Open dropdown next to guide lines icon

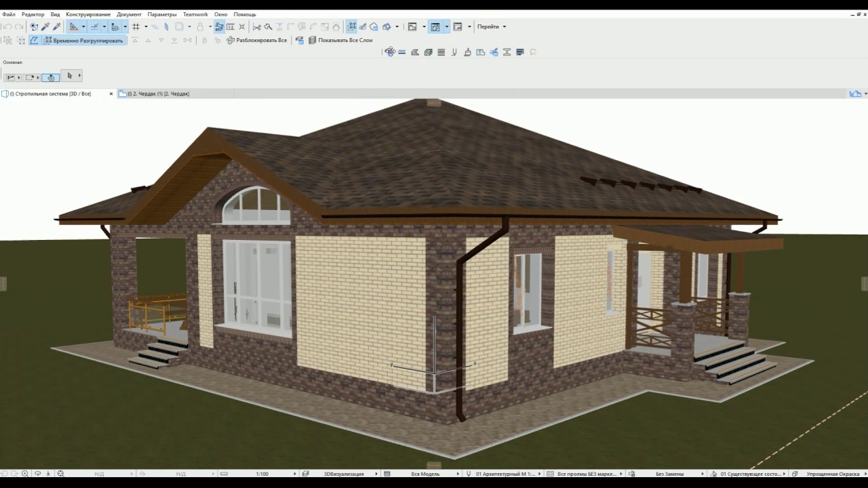pos(83,27)
